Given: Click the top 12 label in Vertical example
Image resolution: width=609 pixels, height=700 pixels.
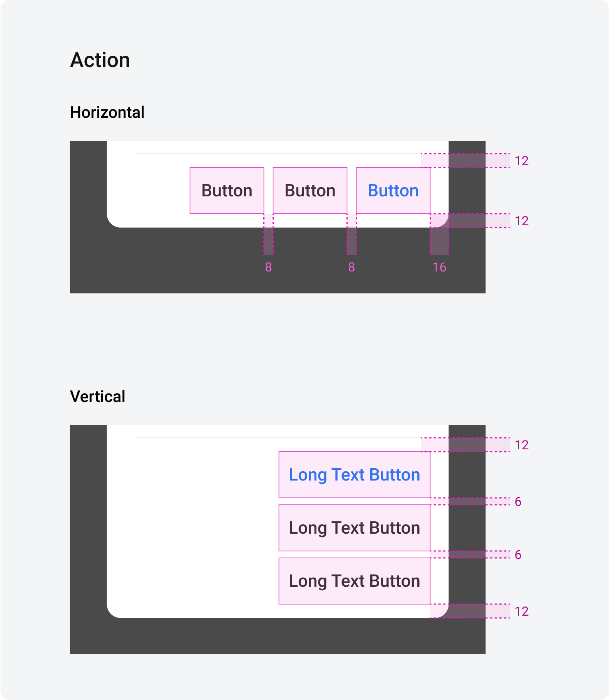Looking at the screenshot, I should 522,445.
